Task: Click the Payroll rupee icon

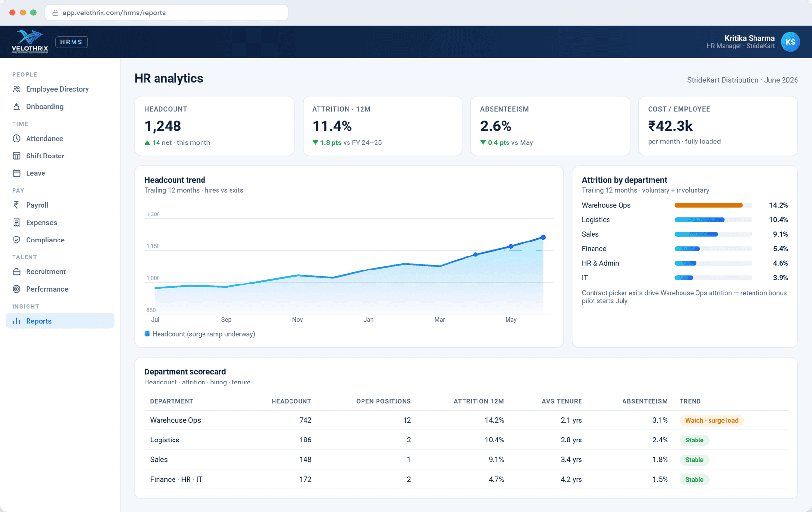Action: pos(16,205)
